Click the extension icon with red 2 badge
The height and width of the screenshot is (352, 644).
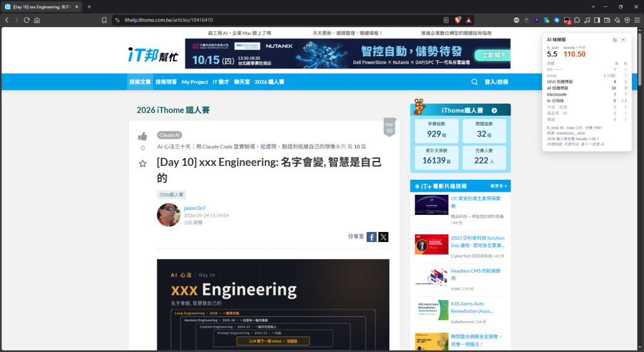click(x=567, y=20)
